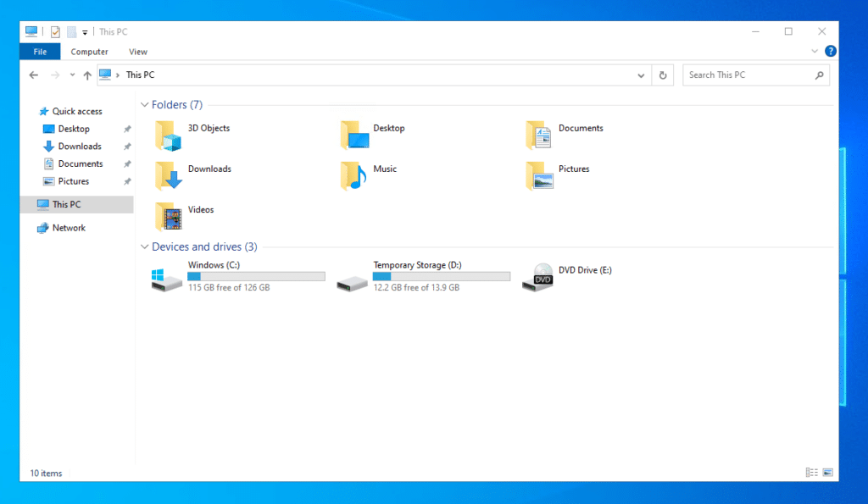Expand the ribbon using the chevron
The image size is (868, 504).
[x=815, y=52]
